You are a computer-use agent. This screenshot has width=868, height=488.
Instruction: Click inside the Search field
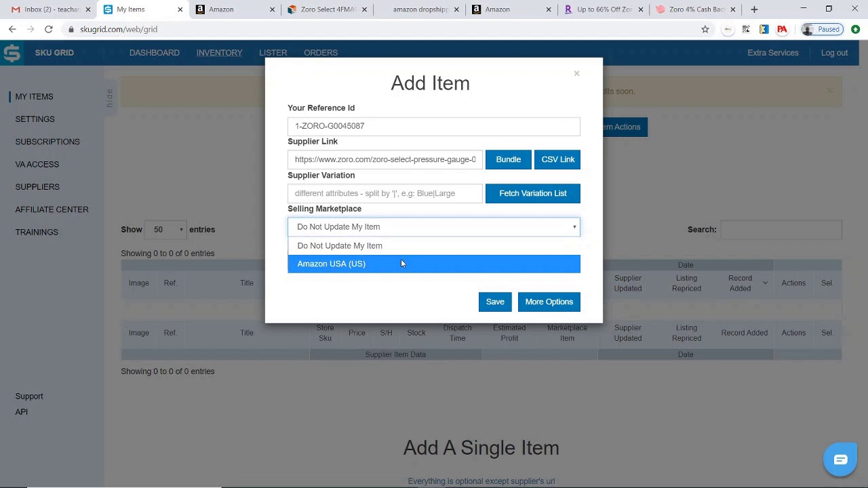click(781, 229)
